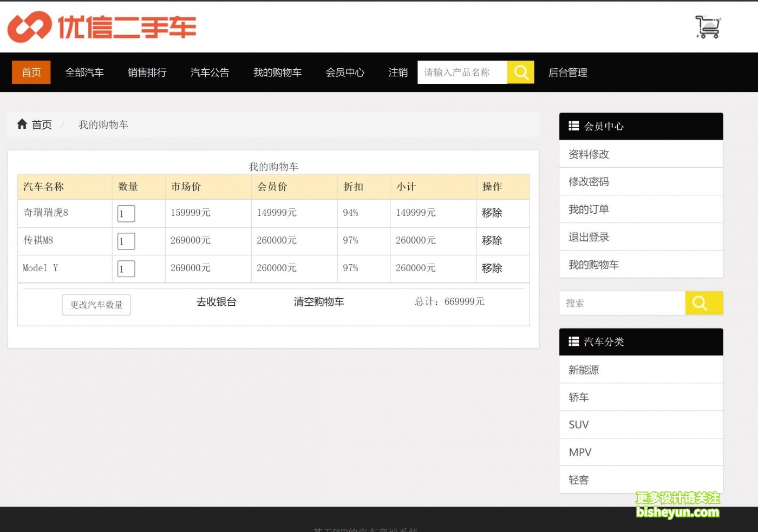Click the shopping cart icon in header
The height and width of the screenshot is (532, 758).
pyautogui.click(x=708, y=27)
